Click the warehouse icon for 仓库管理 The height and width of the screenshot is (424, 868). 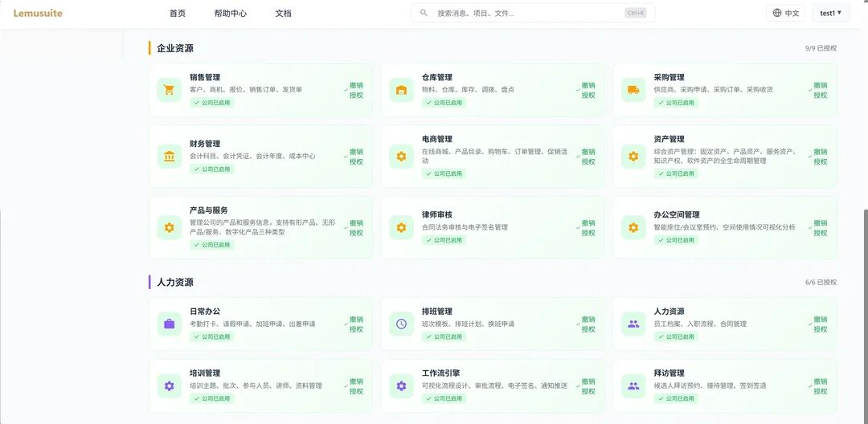coord(401,90)
